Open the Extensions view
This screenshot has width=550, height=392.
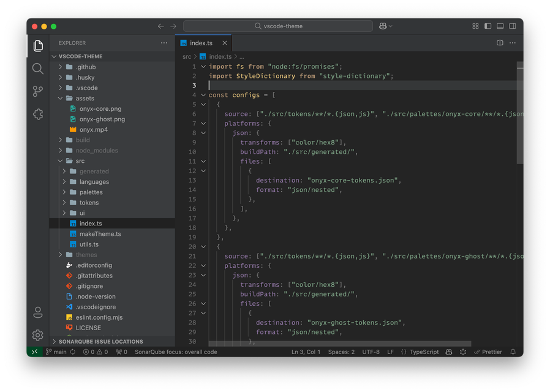click(x=38, y=114)
